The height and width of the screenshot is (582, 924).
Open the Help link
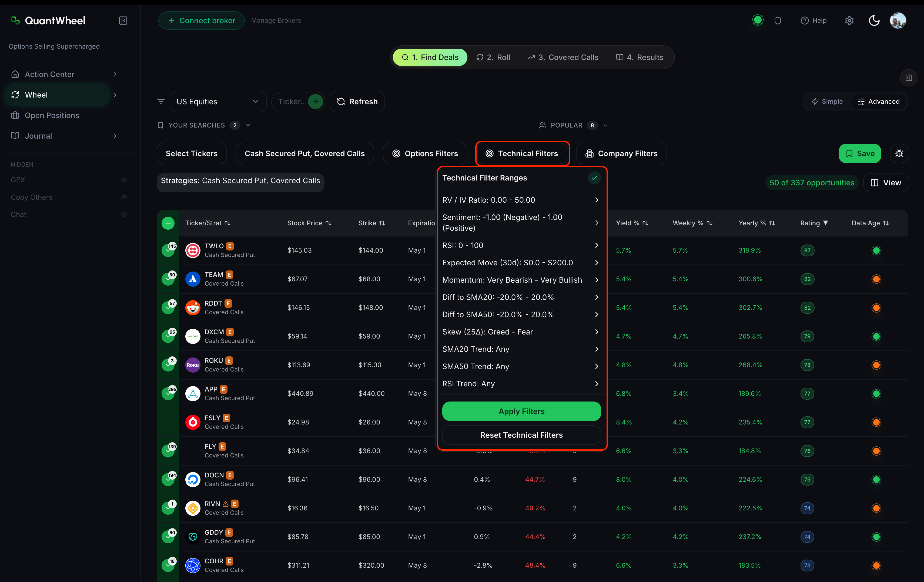click(813, 20)
